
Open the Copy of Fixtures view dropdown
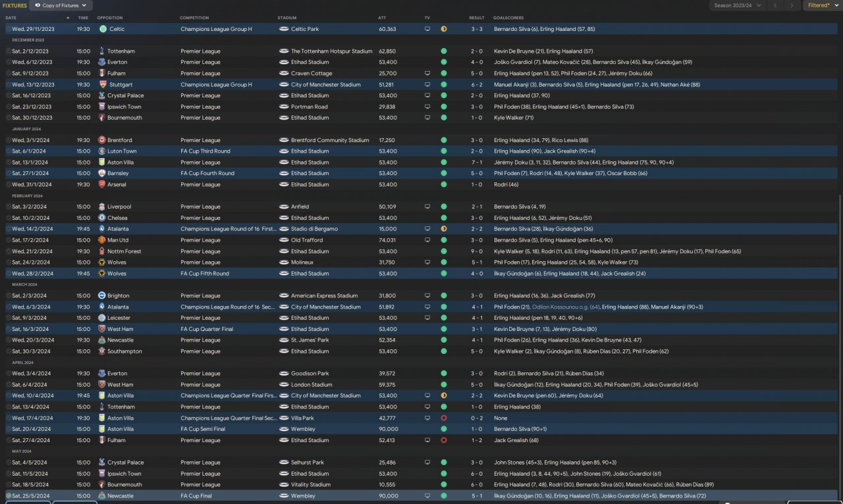pyautogui.click(x=60, y=5)
